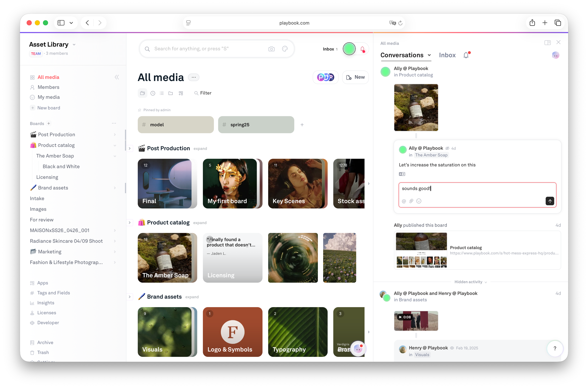Click the red notification bell near Inbox
The image size is (588, 388).
pos(362,49)
